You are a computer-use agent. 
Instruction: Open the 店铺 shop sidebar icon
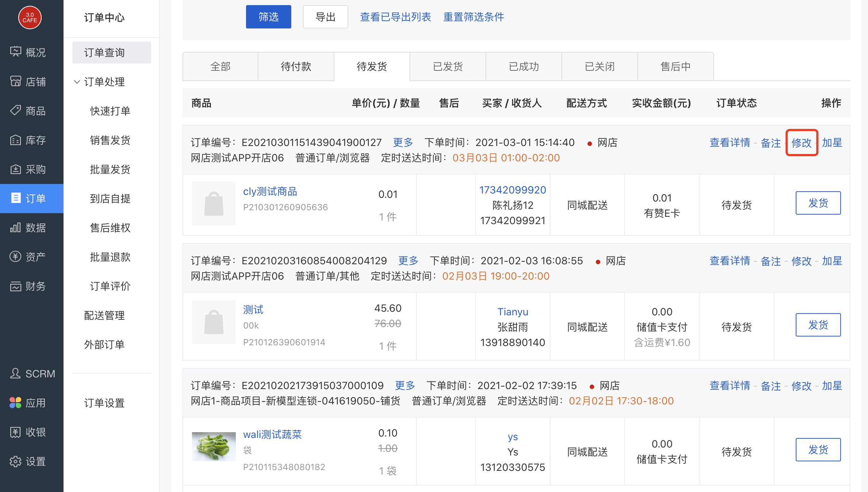(16, 81)
